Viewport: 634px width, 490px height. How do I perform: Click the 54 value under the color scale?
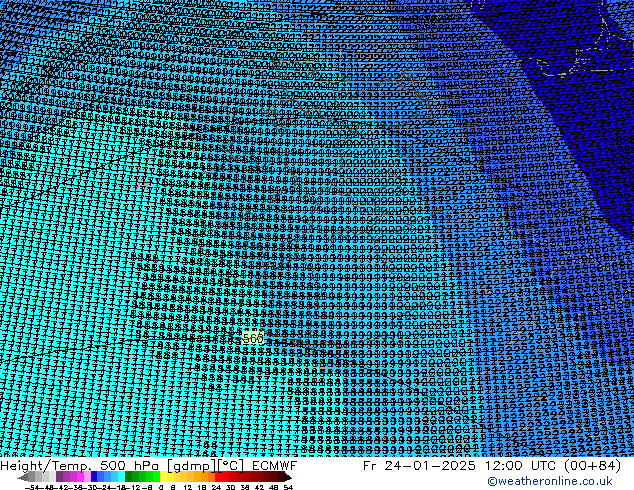point(288,487)
